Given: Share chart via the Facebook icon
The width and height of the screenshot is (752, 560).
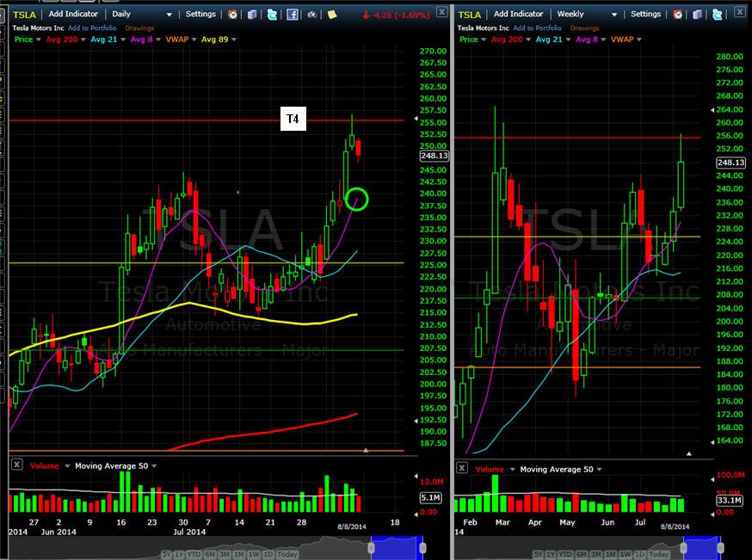Looking at the screenshot, I should coord(292,15).
